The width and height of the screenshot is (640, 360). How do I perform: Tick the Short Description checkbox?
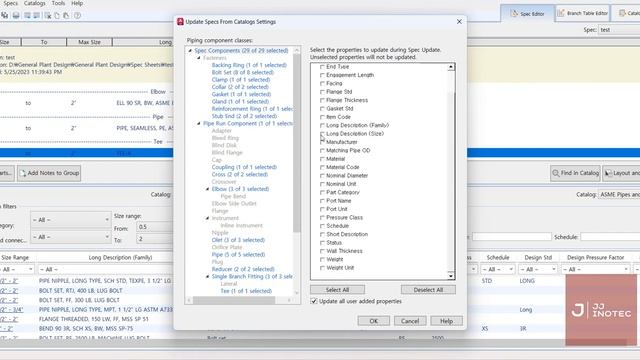tap(322, 234)
